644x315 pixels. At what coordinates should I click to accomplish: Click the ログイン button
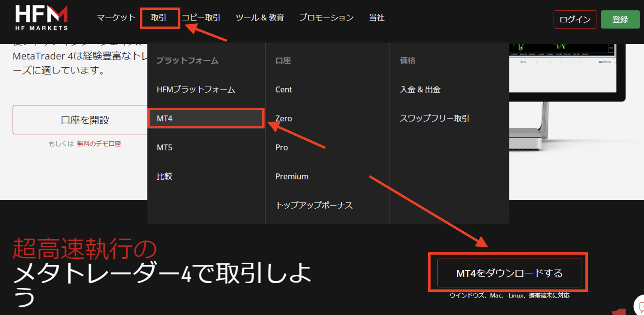click(x=575, y=19)
